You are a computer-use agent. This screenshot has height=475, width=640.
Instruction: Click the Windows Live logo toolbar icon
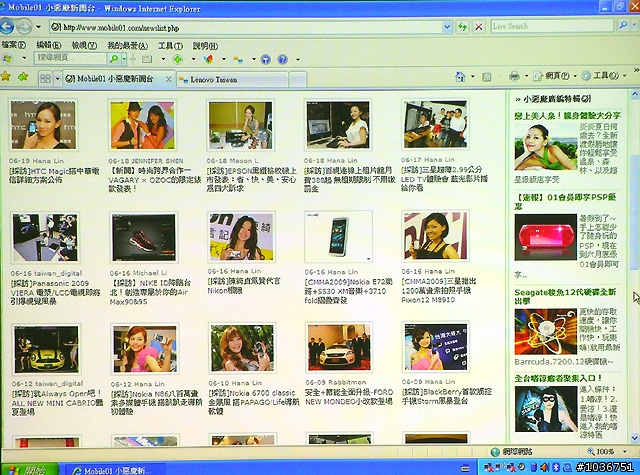[x=7, y=58]
